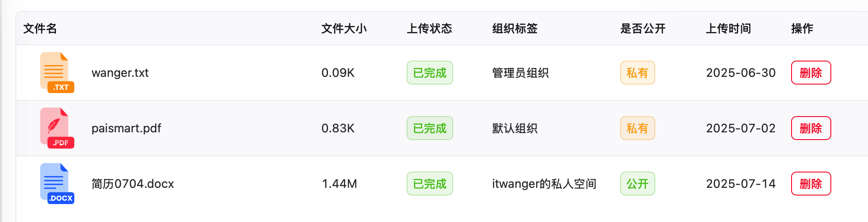Select the 已完成 status tag for 简历0704.docx
This screenshot has width=868, height=222.
pos(430,184)
